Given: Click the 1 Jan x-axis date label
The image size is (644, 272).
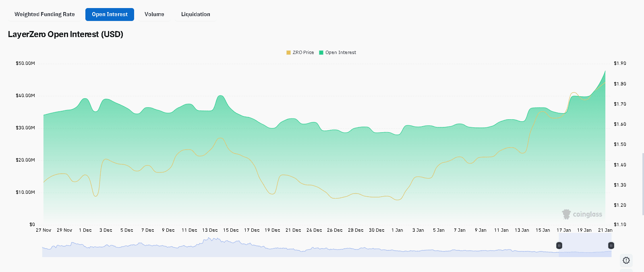Looking at the screenshot, I should [397, 230].
